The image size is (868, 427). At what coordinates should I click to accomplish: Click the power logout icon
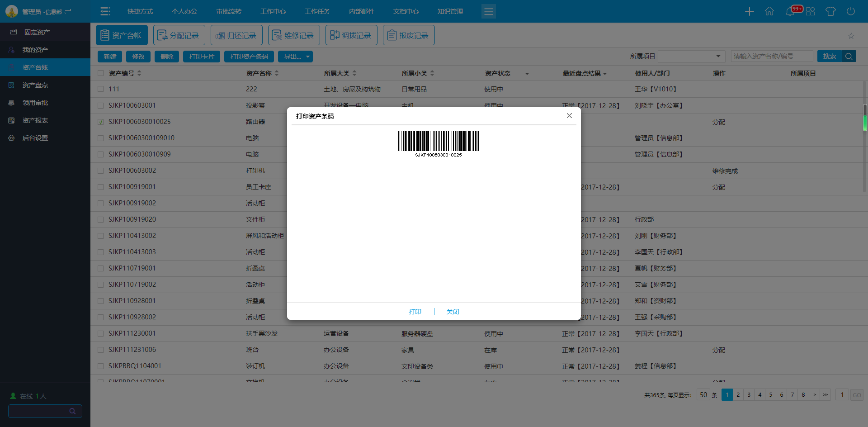[850, 11]
